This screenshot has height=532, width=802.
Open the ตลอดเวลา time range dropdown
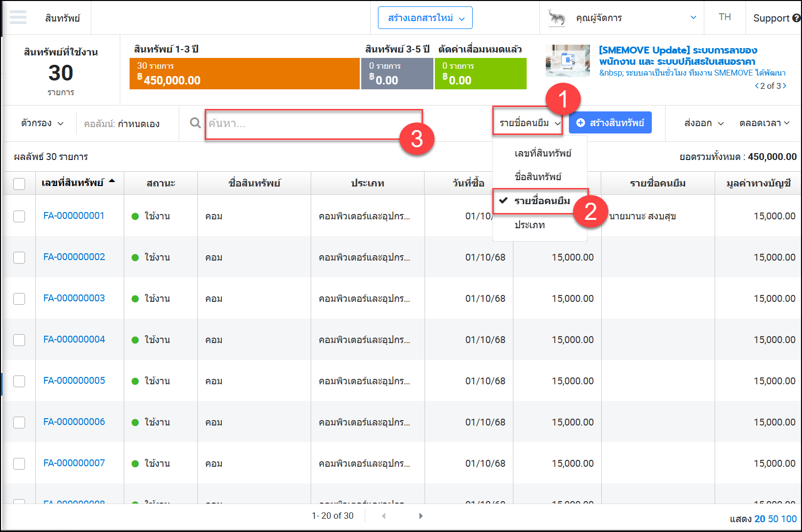(x=764, y=123)
